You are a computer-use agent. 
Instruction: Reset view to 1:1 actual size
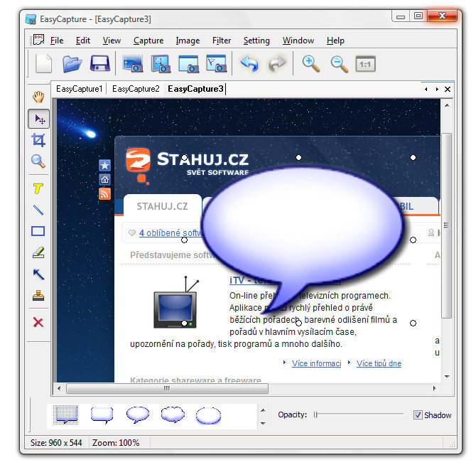pos(365,64)
